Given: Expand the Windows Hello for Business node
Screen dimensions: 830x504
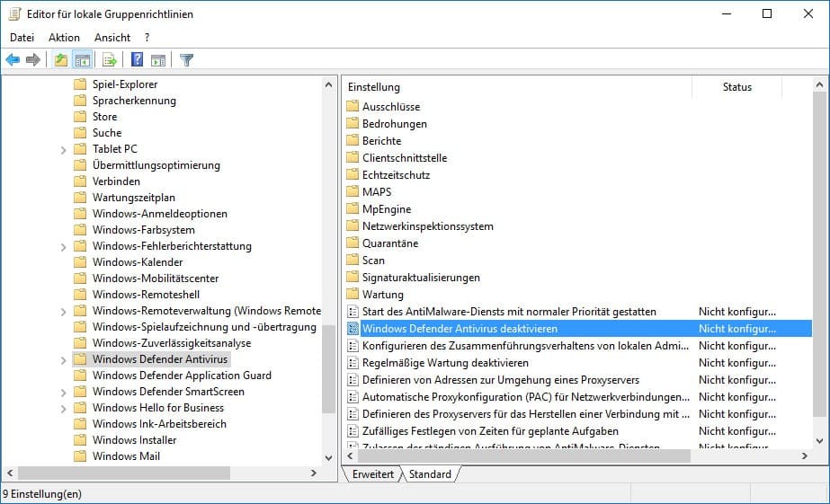Looking at the screenshot, I should [64, 409].
